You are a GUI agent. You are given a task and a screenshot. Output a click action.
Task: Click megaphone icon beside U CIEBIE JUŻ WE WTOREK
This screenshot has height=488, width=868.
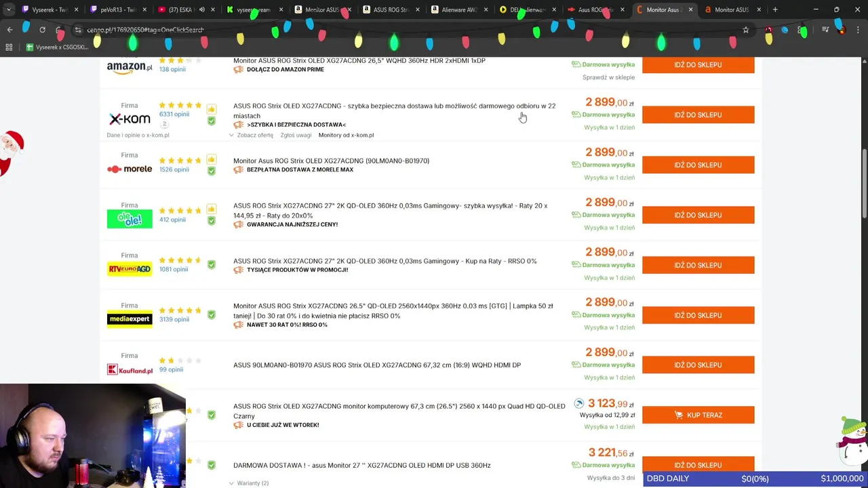coord(238,425)
